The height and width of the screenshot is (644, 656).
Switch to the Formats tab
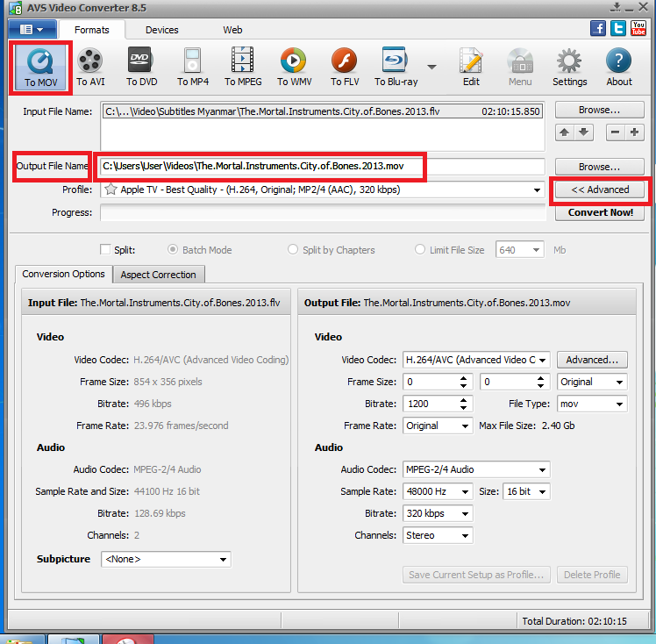[91, 30]
